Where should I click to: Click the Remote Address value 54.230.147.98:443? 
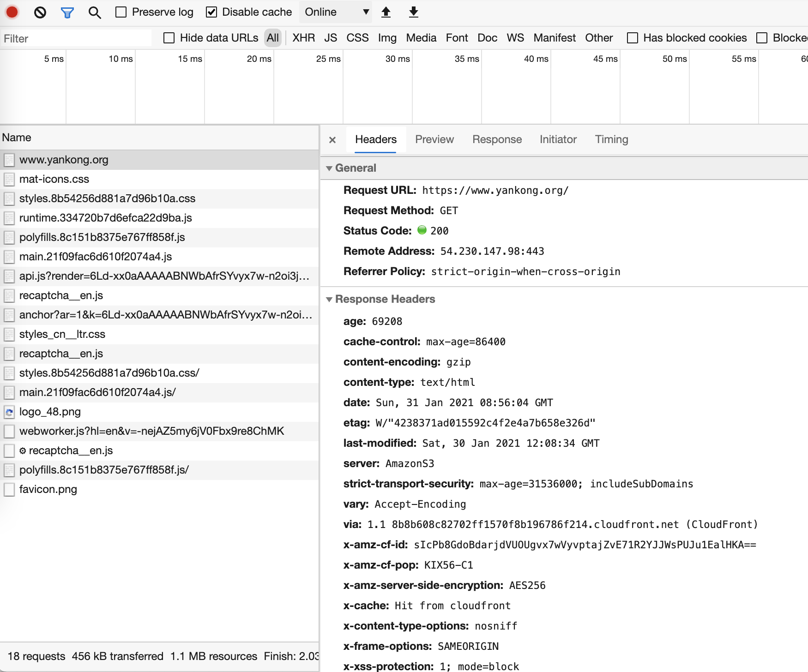(x=492, y=252)
